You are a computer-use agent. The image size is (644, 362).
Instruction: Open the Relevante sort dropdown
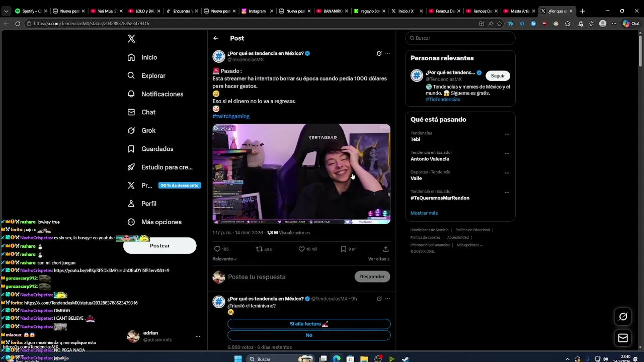(224, 259)
